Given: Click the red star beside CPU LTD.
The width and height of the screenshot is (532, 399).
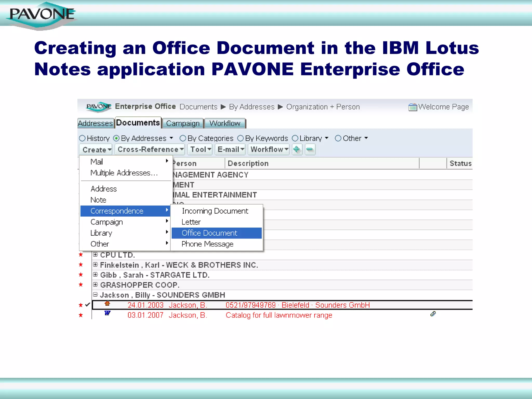Looking at the screenshot, I should click(x=81, y=255).
